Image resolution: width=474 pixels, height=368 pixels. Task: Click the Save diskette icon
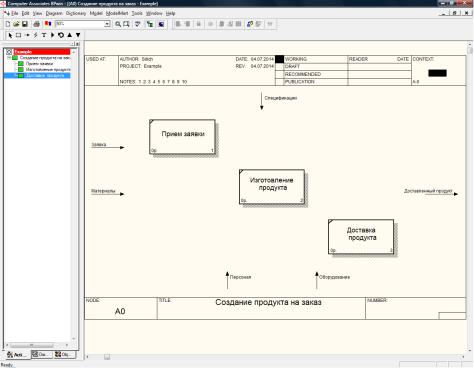click(25, 24)
